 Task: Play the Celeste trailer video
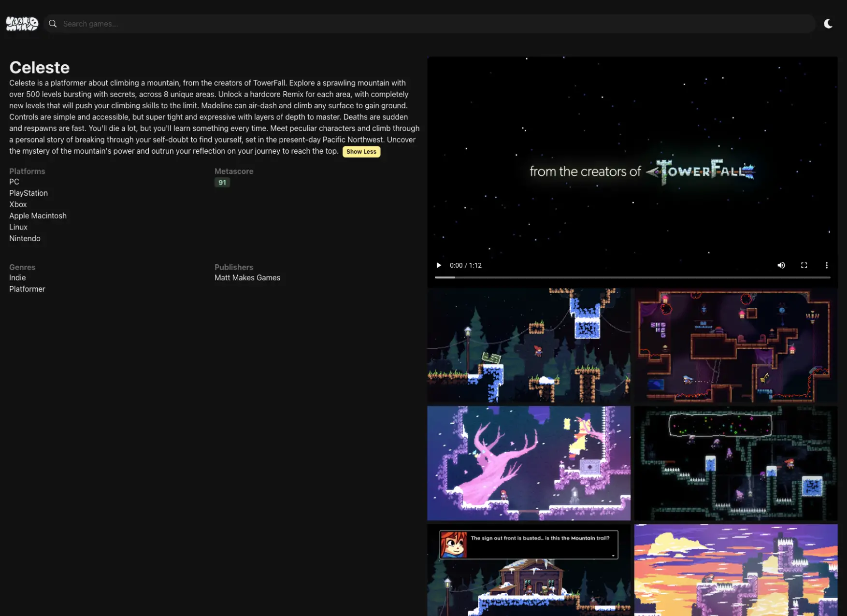click(438, 265)
